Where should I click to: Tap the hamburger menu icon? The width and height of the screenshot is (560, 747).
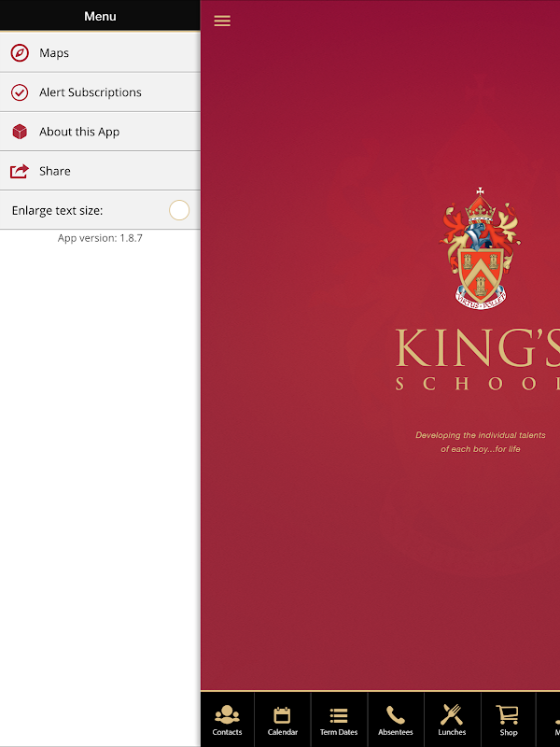coord(222,21)
